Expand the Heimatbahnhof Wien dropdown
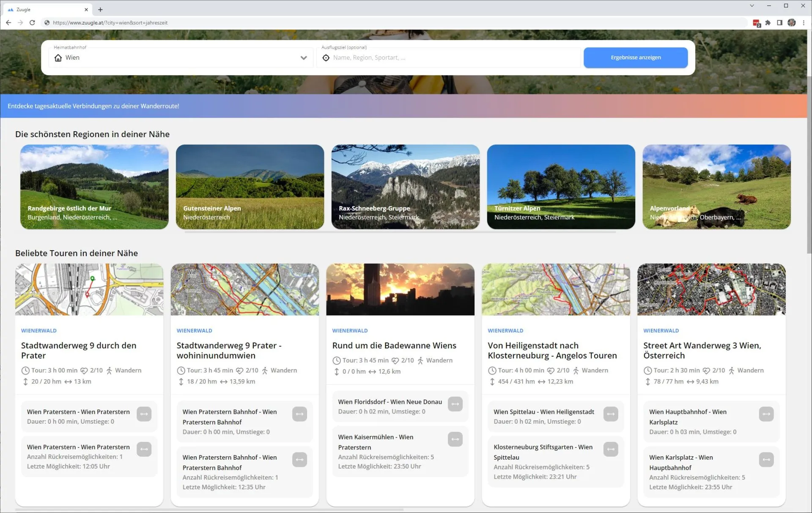 pos(303,58)
